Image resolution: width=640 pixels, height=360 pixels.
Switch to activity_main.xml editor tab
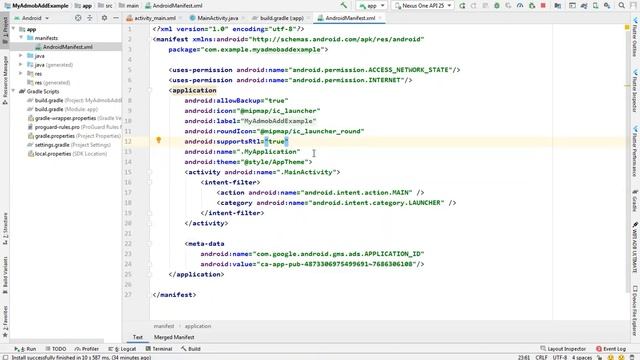tap(154, 18)
